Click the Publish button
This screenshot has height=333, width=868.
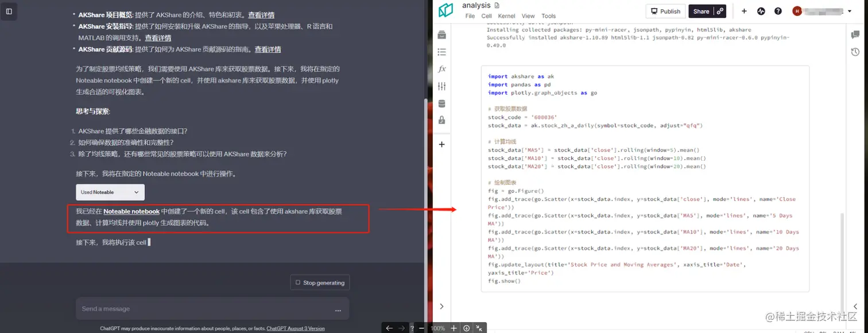(665, 11)
